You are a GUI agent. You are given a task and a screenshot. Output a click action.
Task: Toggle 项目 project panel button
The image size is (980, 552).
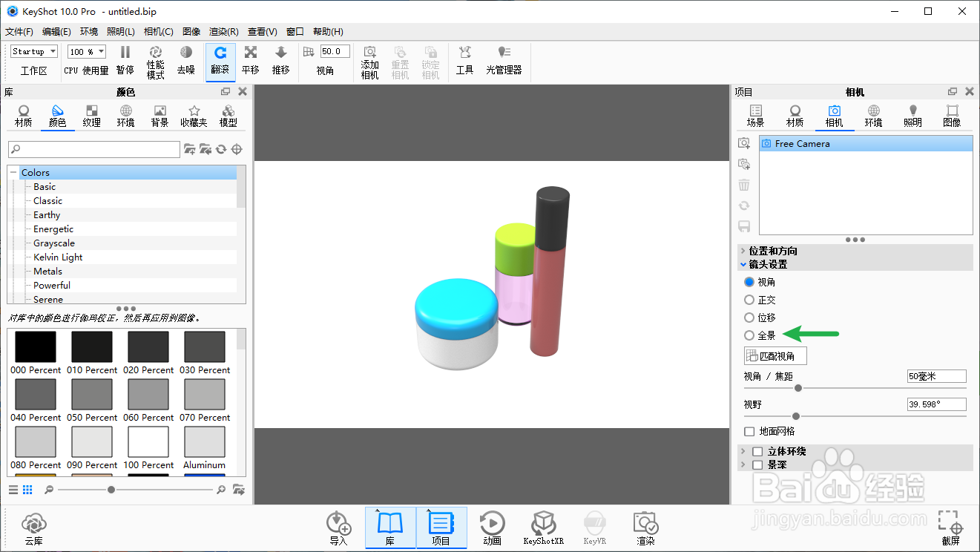pyautogui.click(x=441, y=528)
